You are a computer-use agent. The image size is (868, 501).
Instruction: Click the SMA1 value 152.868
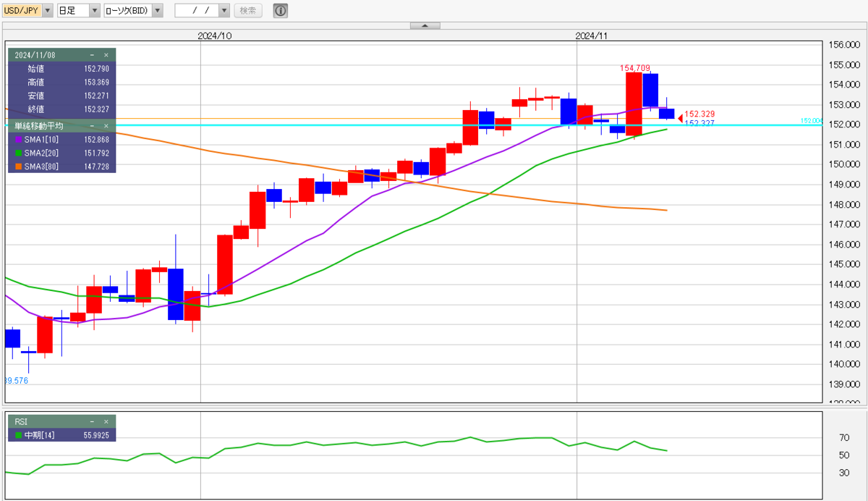(96, 139)
